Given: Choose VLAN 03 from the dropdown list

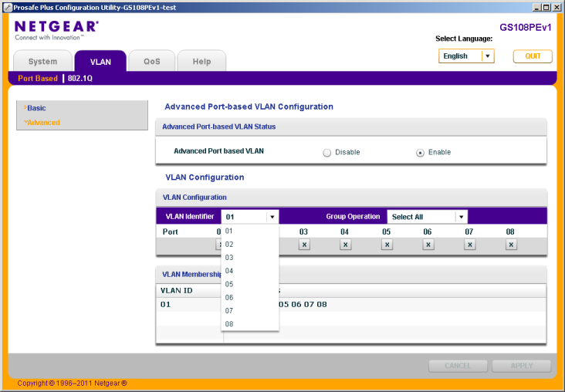Looking at the screenshot, I should 229,258.
